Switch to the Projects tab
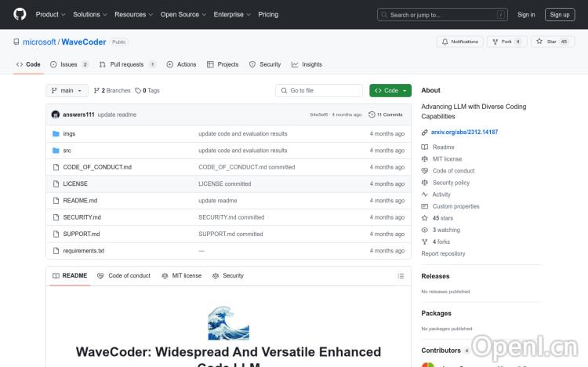This screenshot has width=588, height=367. [223, 64]
